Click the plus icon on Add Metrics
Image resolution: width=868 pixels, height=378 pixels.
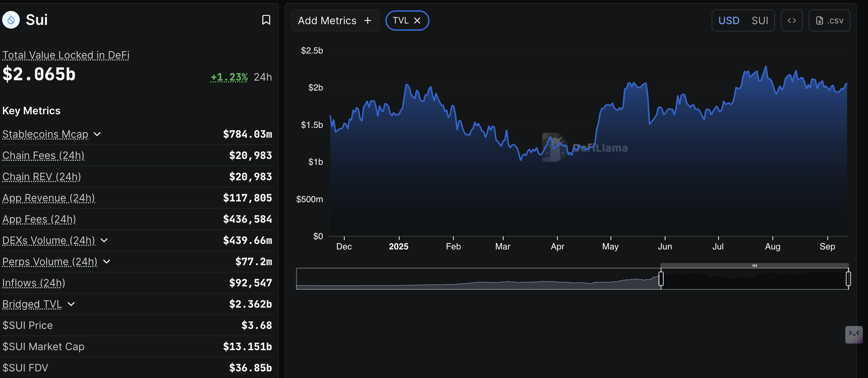[x=368, y=21]
